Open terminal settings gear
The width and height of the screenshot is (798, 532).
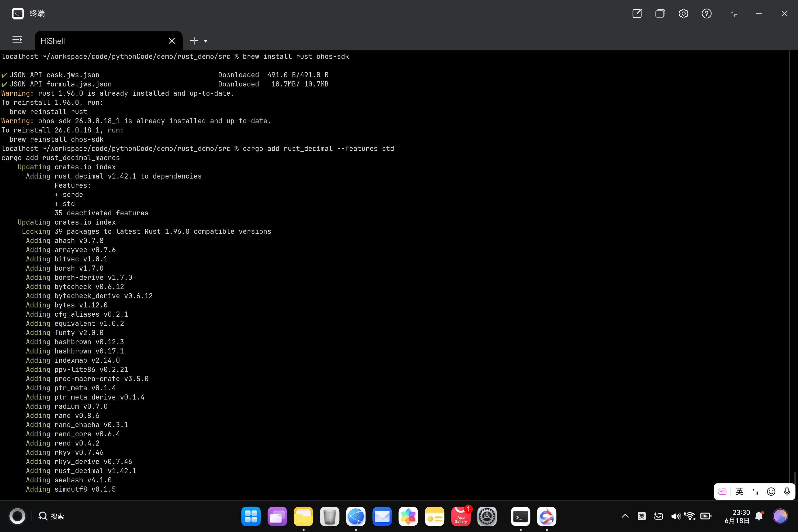pos(683,14)
